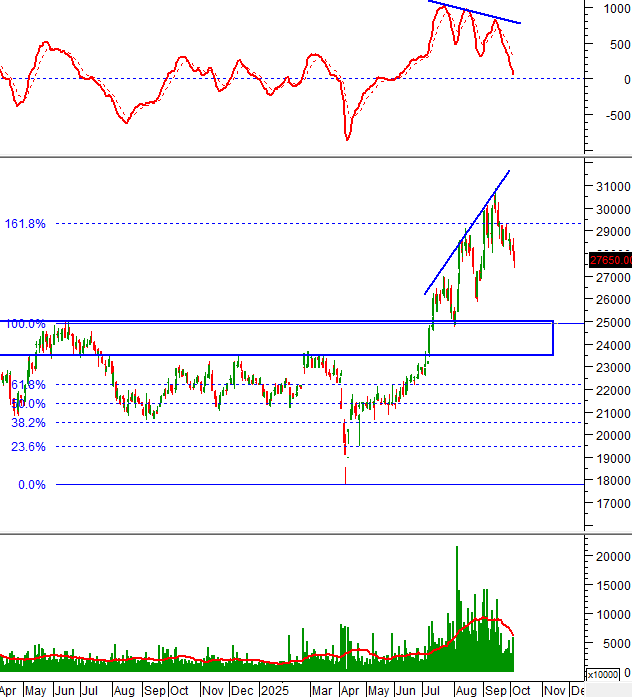Select the Nov label at the axis right end
632x697 pixels.
click(x=553, y=690)
